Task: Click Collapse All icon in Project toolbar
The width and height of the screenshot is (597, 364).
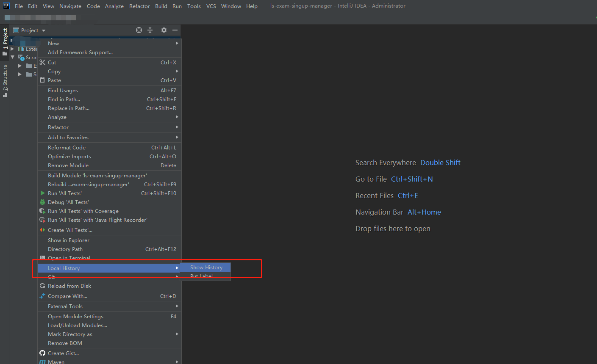Action: tap(150, 30)
